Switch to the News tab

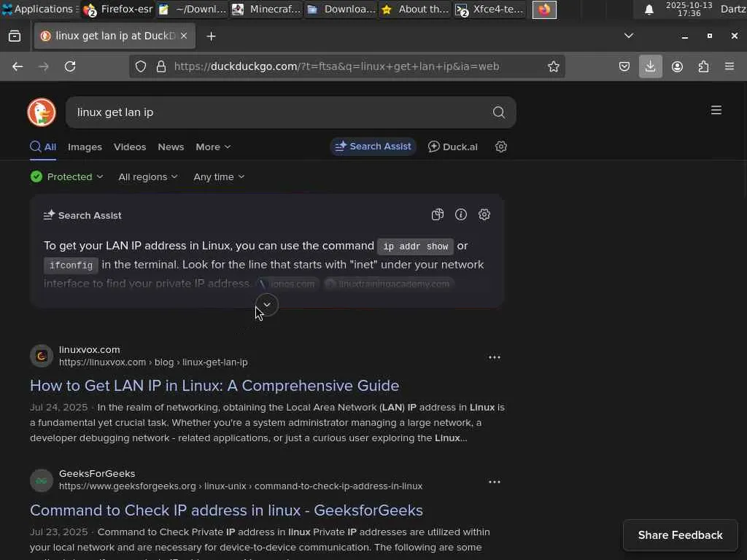171,147
